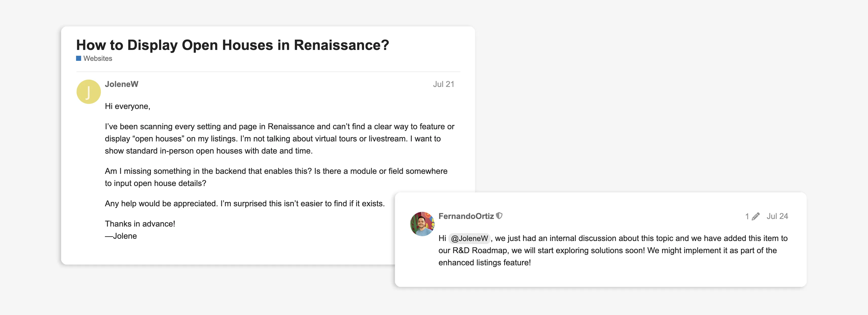868x315 pixels.
Task: Click the topic title text
Action: [232, 44]
